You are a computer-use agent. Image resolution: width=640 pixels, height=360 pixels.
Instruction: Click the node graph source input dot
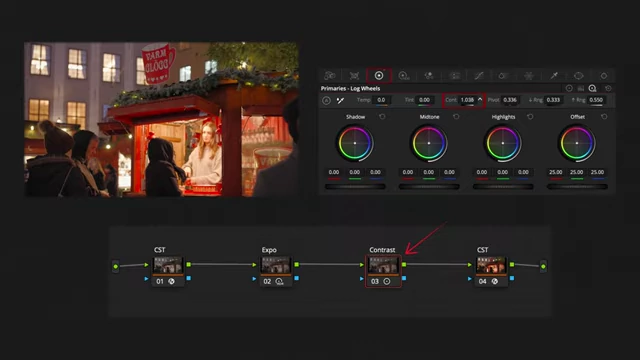(116, 266)
